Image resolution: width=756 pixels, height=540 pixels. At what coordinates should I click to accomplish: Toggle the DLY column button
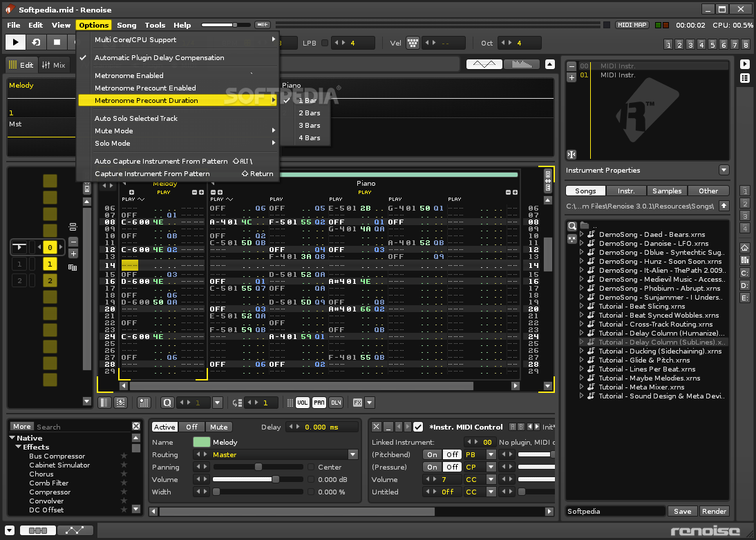336,403
